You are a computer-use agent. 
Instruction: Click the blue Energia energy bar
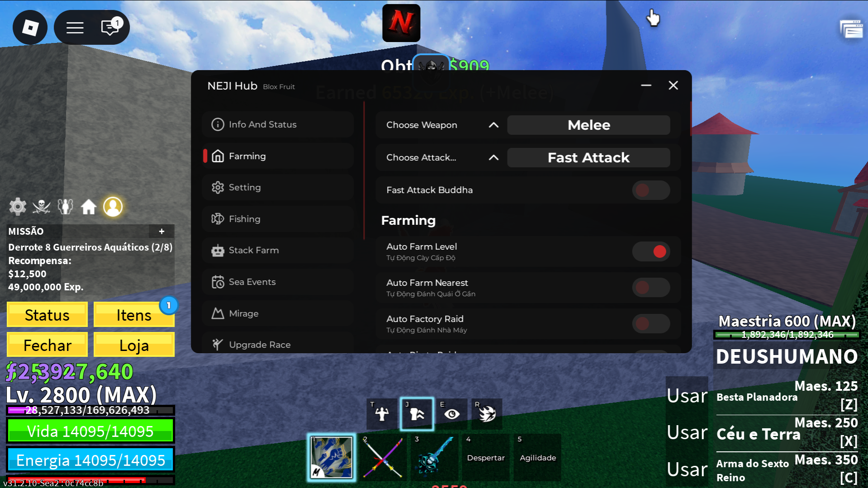point(90,460)
